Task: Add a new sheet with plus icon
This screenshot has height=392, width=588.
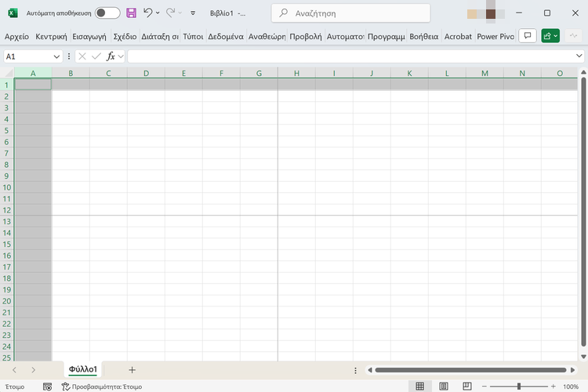Action: point(132,370)
